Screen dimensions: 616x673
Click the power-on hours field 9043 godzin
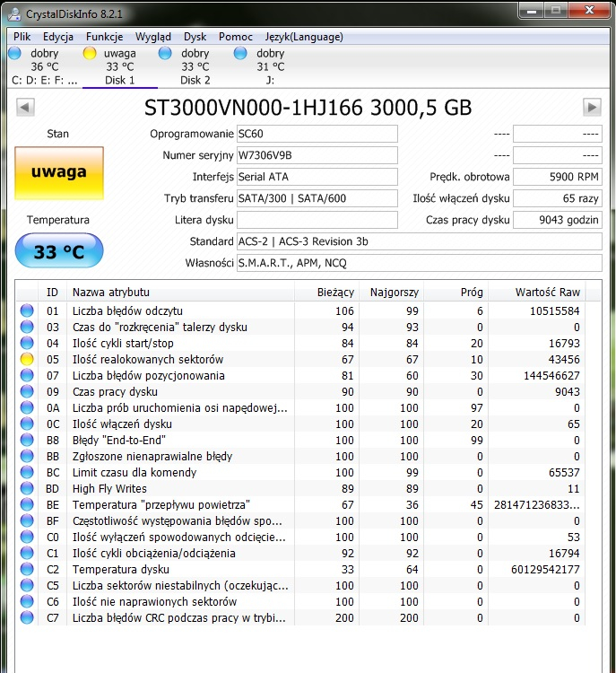pyautogui.click(x=558, y=220)
